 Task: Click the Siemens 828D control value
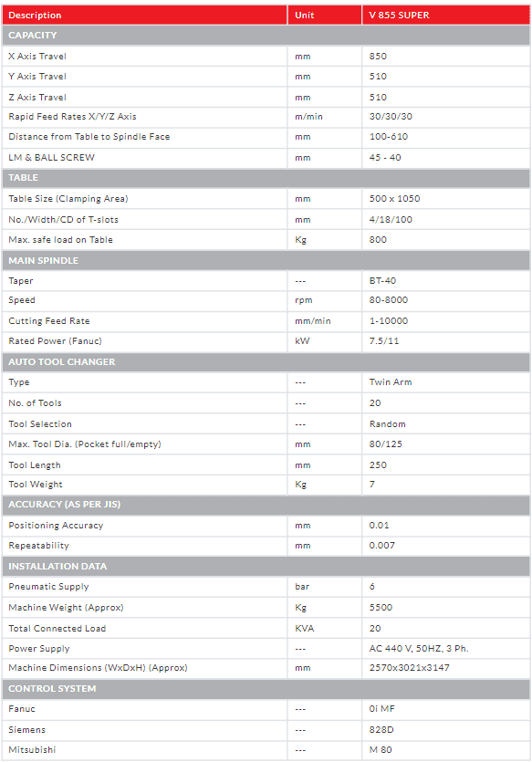pyautogui.click(x=381, y=730)
